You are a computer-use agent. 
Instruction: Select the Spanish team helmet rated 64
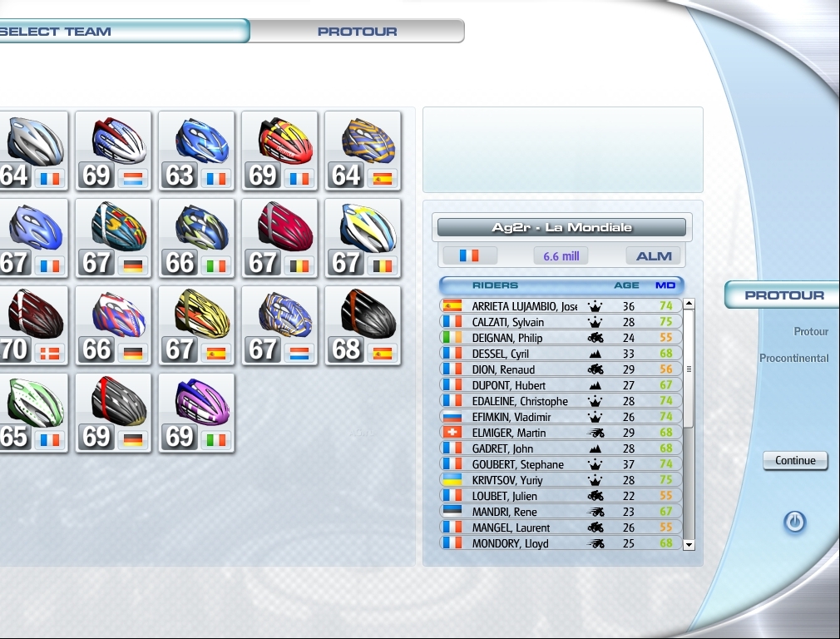click(363, 151)
